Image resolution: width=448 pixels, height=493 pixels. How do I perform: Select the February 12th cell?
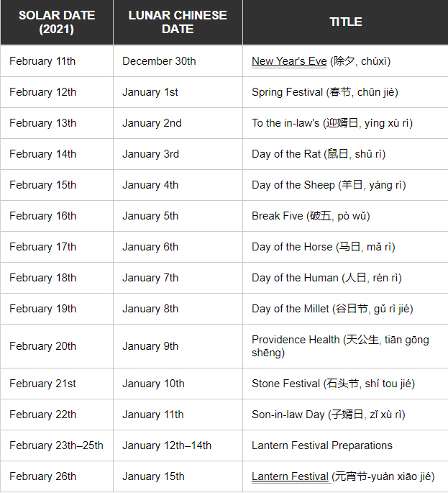(x=57, y=92)
